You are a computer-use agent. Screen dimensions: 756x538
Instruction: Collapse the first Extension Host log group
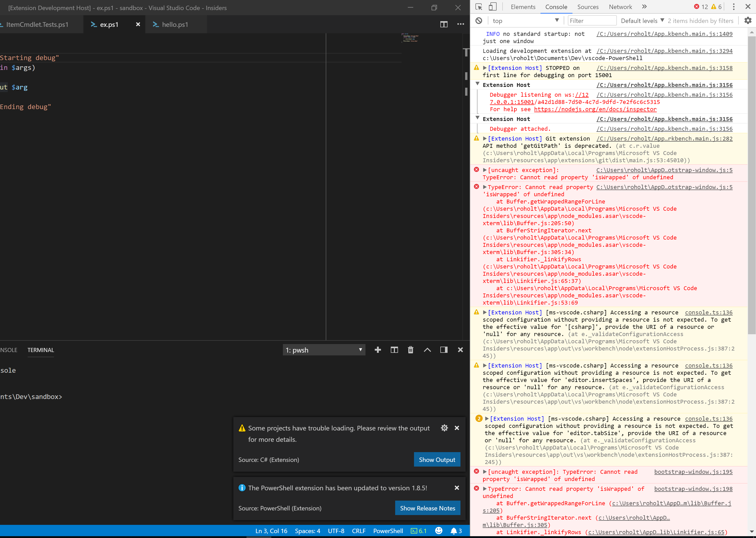pos(478,85)
